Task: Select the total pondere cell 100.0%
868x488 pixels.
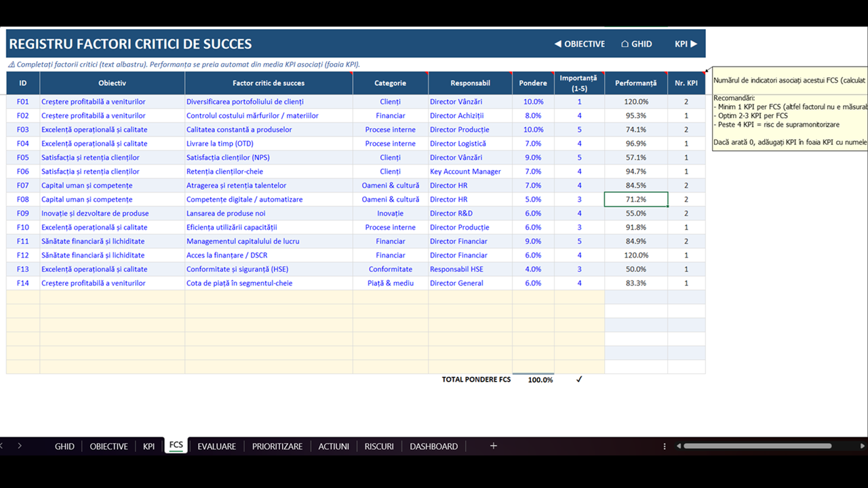Action: pos(533,380)
